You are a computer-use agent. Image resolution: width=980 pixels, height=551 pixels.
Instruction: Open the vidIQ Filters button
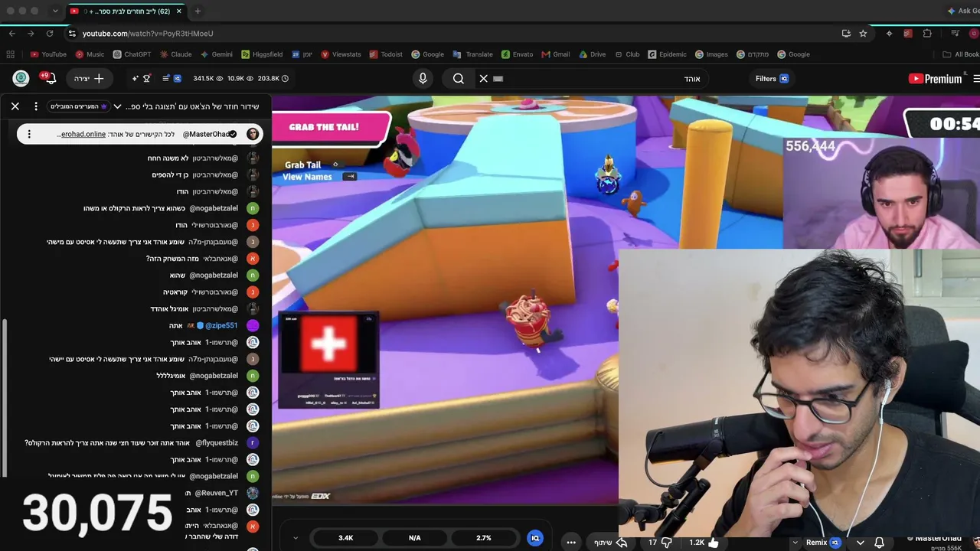pyautogui.click(x=773, y=78)
